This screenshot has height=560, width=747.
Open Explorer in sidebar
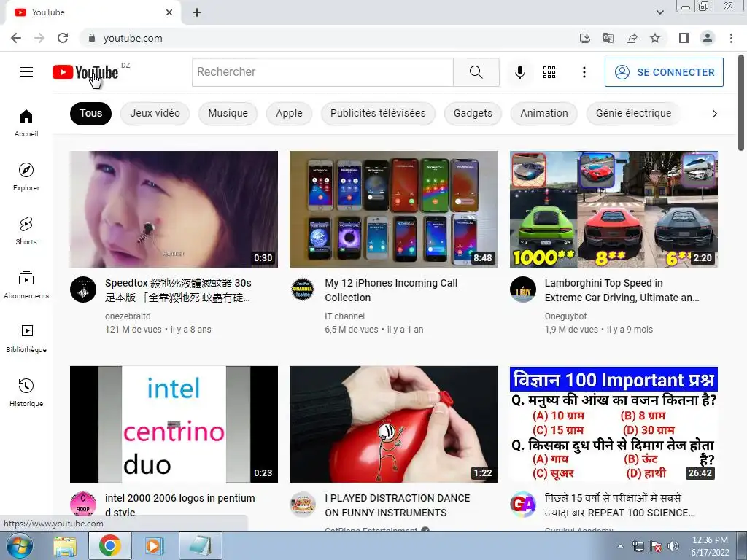tap(26, 176)
